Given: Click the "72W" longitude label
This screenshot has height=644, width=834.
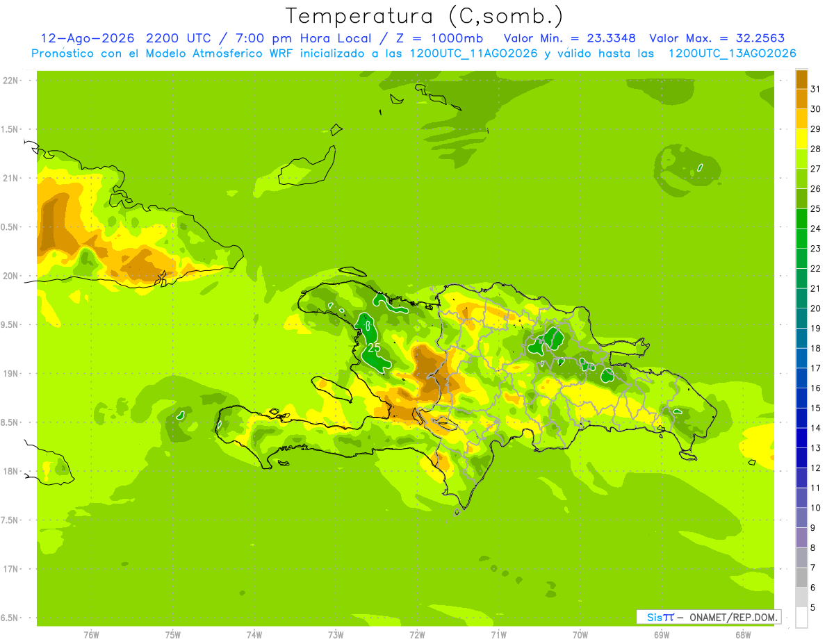Looking at the screenshot, I should point(417,635).
